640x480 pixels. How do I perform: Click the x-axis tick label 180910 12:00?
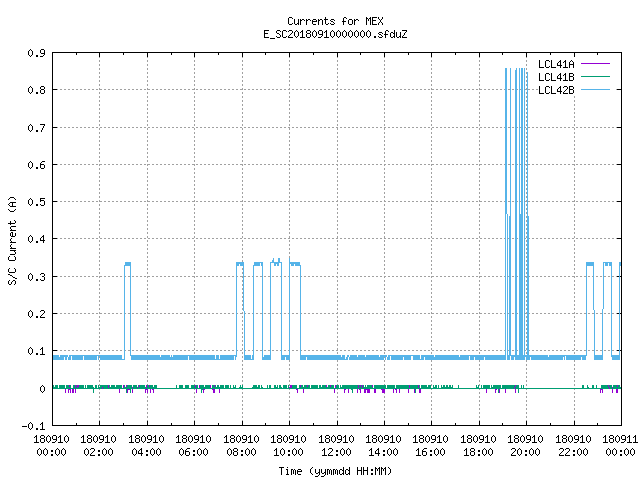pyautogui.click(x=336, y=446)
